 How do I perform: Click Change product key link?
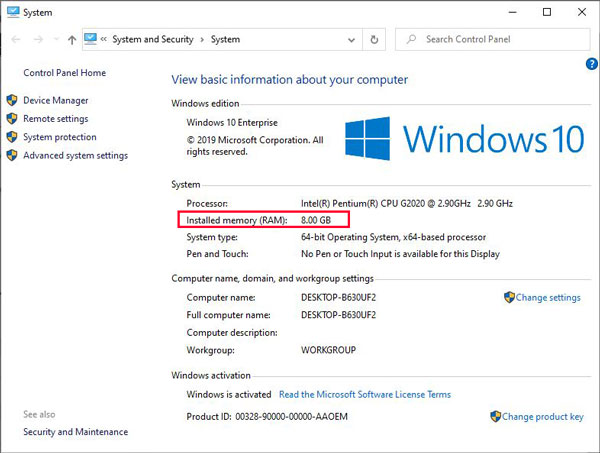click(x=543, y=417)
